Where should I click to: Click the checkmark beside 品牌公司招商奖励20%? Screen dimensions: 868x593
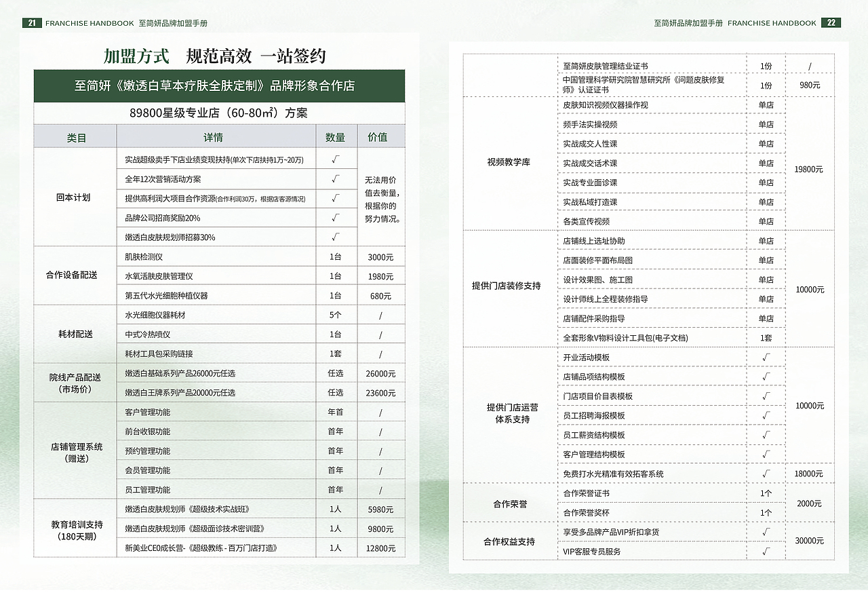click(336, 218)
